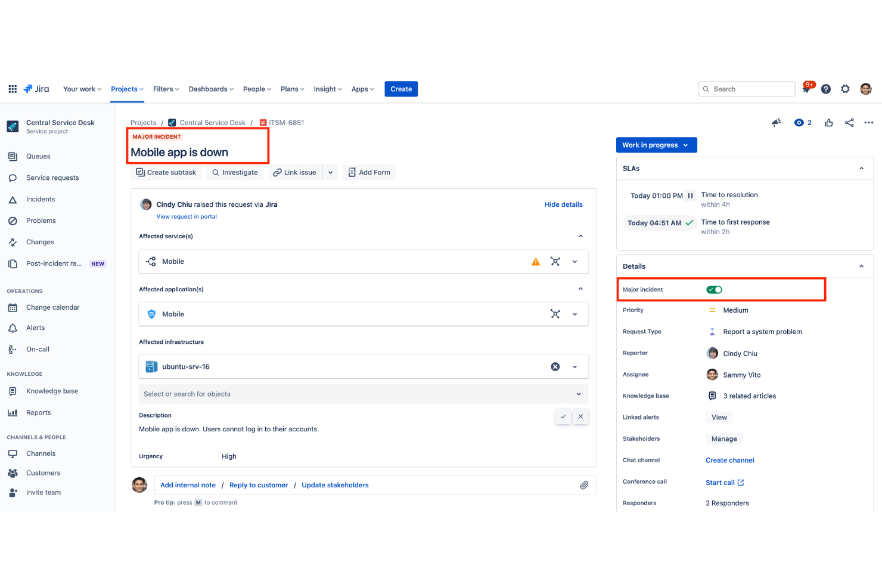Viewport: 882px width, 588px height.
Task: Open the People menu
Action: pyautogui.click(x=256, y=89)
